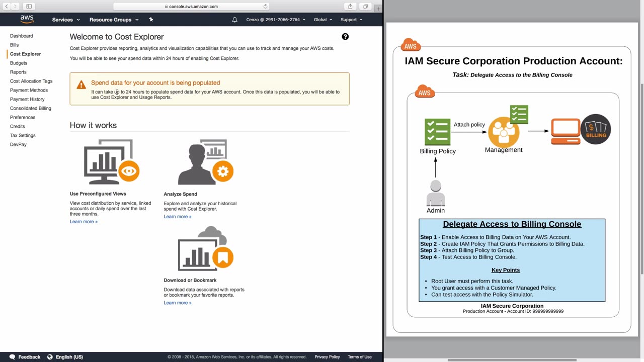Click the Feedback speech bubble icon
This screenshot has width=644, height=362.
[x=13, y=357]
